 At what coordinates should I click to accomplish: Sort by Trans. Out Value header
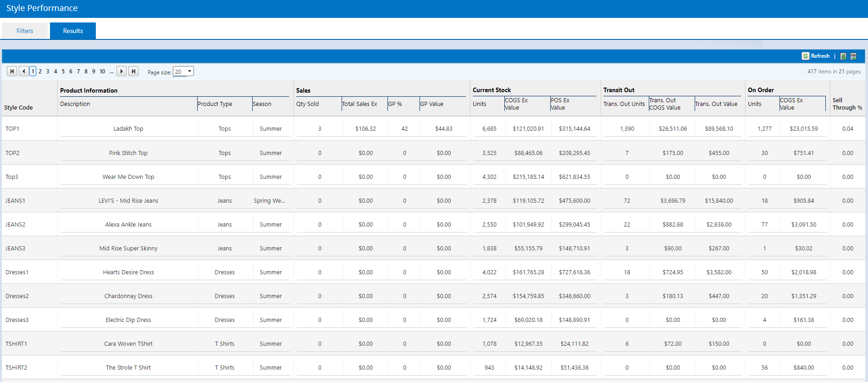pyautogui.click(x=717, y=104)
